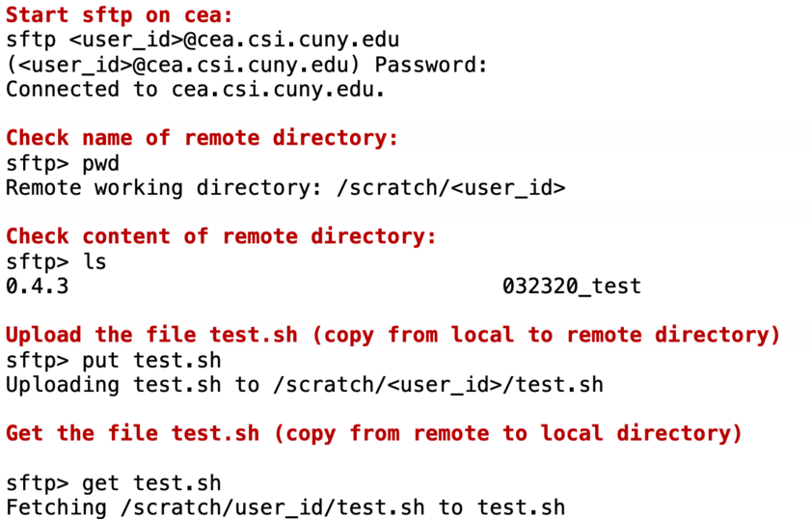
Task: Click the 'Remote working directory' output line
Action: [x=285, y=187]
